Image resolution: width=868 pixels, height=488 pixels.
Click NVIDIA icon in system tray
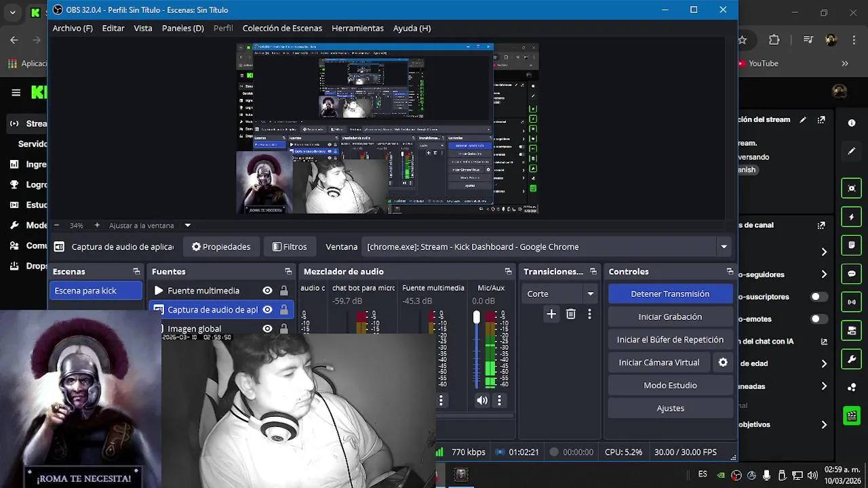click(x=722, y=475)
